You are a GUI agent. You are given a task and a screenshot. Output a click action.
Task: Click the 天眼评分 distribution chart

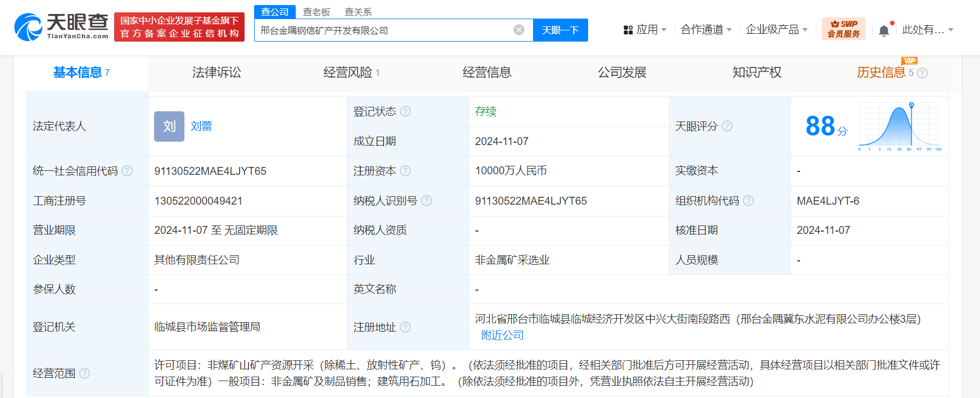(x=900, y=126)
